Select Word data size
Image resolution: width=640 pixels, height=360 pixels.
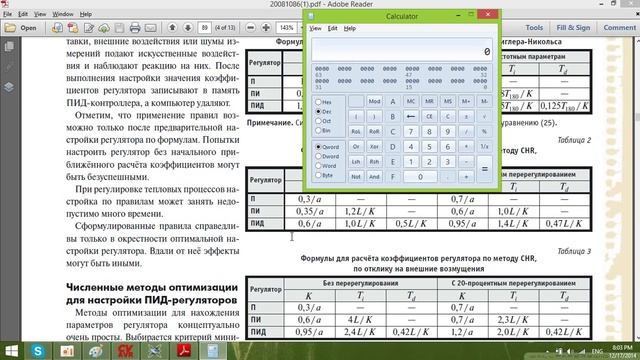[x=326, y=166]
